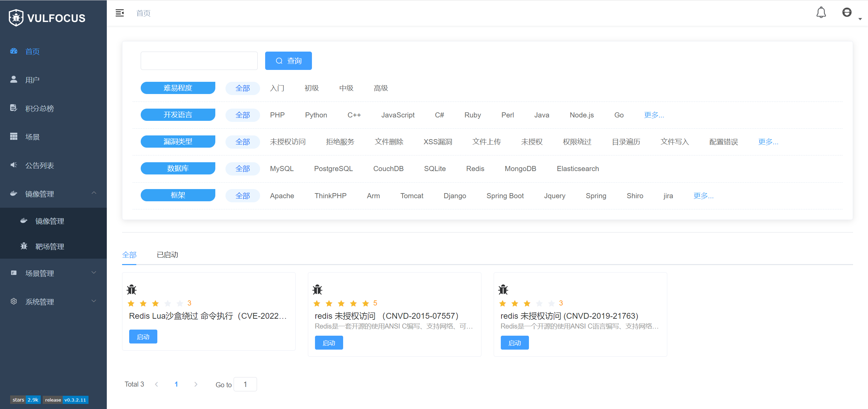This screenshot has width=868, height=409.
Task: Open 靶场管理 bug icon entry in sidebar
Action: [x=50, y=246]
